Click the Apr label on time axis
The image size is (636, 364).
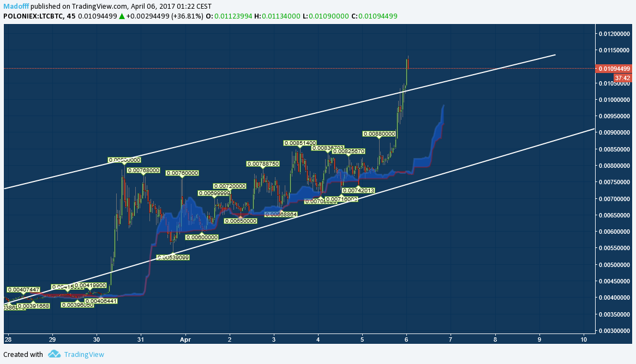coord(185,339)
